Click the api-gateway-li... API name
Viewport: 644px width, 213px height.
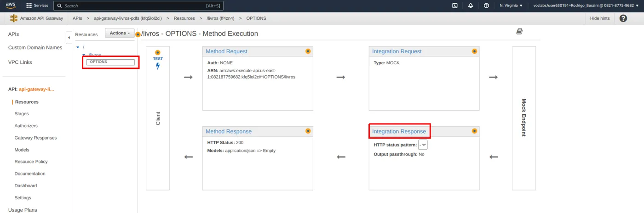coord(36,89)
